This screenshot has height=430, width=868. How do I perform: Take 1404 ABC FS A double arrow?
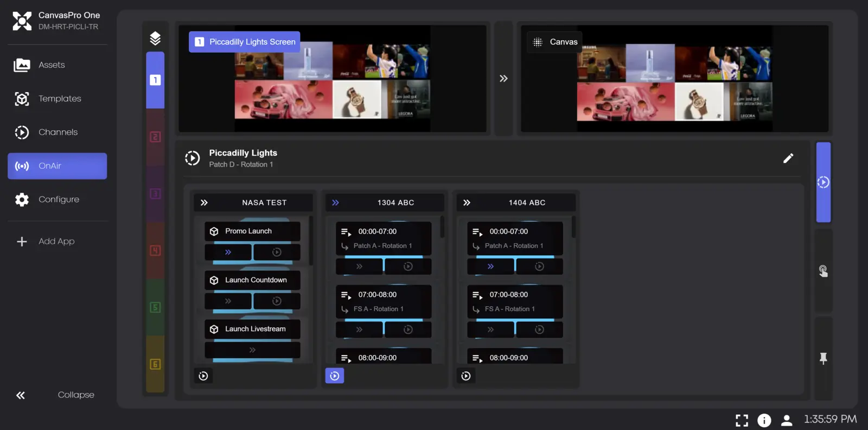pos(490,330)
